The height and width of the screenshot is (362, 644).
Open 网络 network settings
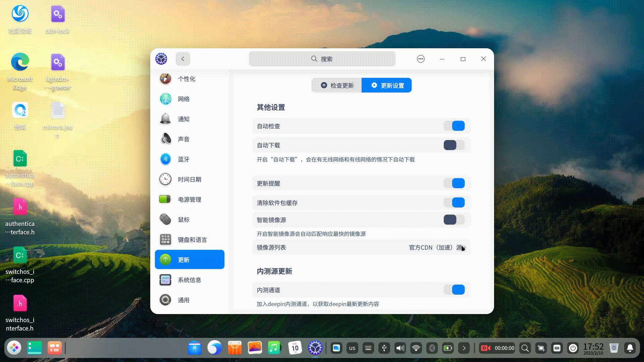coord(190,99)
